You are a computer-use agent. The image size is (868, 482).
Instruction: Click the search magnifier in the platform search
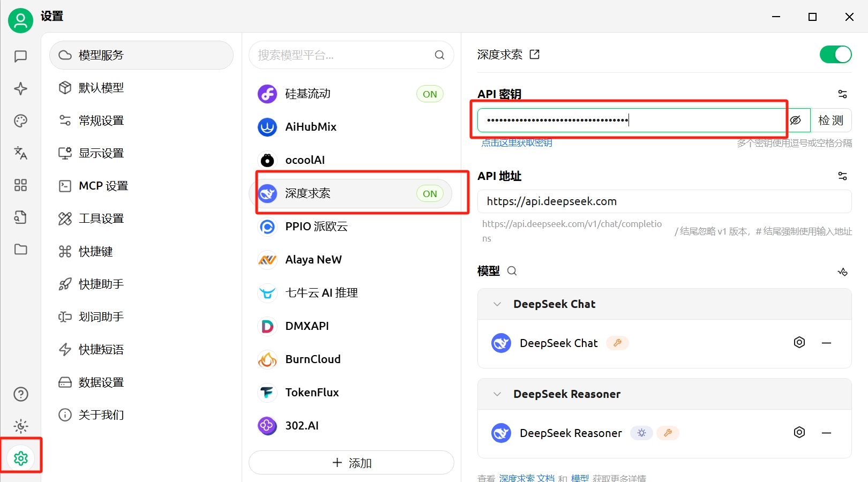[439, 55]
